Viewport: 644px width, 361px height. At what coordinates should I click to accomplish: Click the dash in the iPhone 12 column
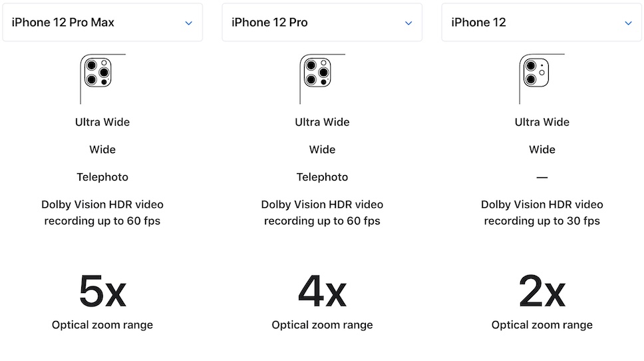click(542, 177)
